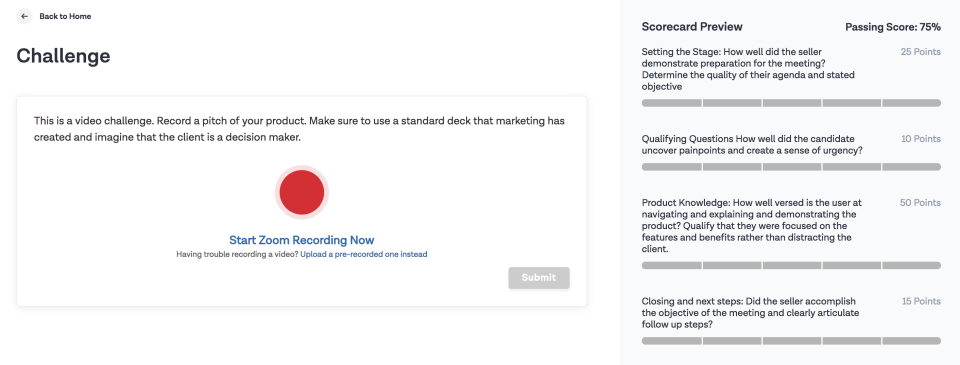Select first segment of Closing and next steps bar
Viewport: 960px width, 365px height.
click(x=671, y=341)
